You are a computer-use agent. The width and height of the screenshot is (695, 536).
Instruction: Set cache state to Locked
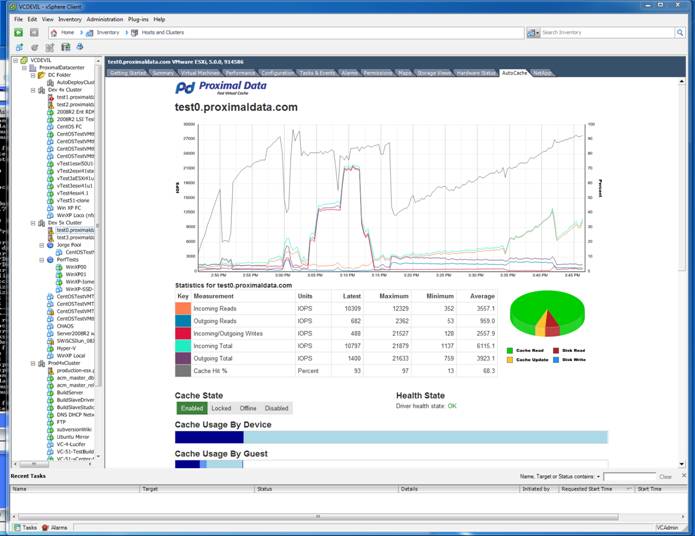(221, 408)
